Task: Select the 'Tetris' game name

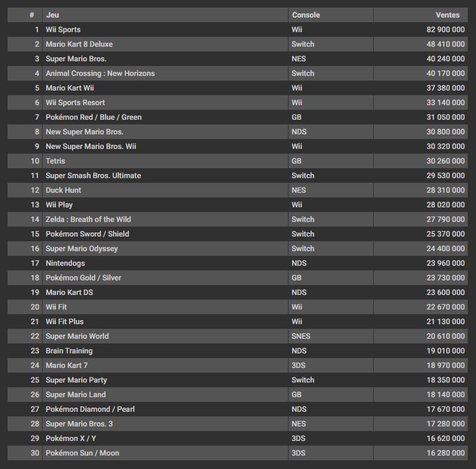Action: (x=55, y=161)
